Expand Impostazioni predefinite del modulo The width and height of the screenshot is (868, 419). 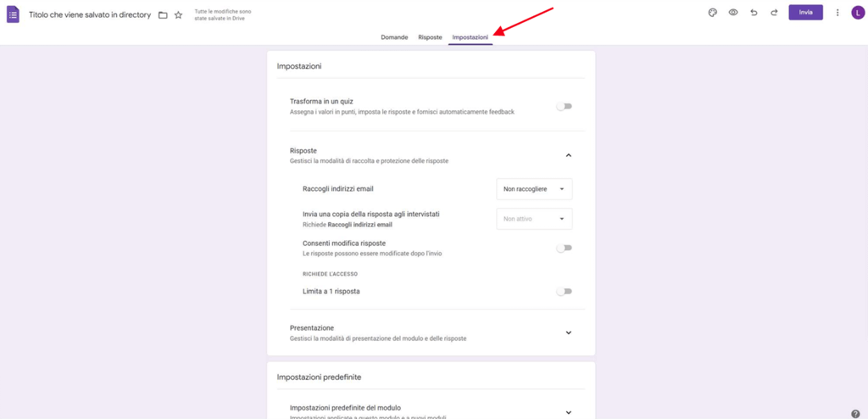tap(568, 412)
